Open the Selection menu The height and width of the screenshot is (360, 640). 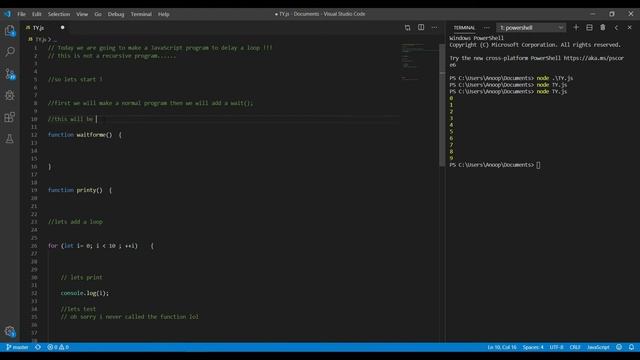59,14
